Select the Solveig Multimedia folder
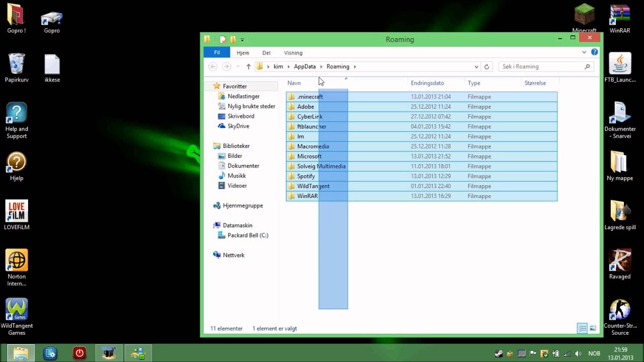Viewport: 644px width, 362px height. pyautogui.click(x=422, y=166)
